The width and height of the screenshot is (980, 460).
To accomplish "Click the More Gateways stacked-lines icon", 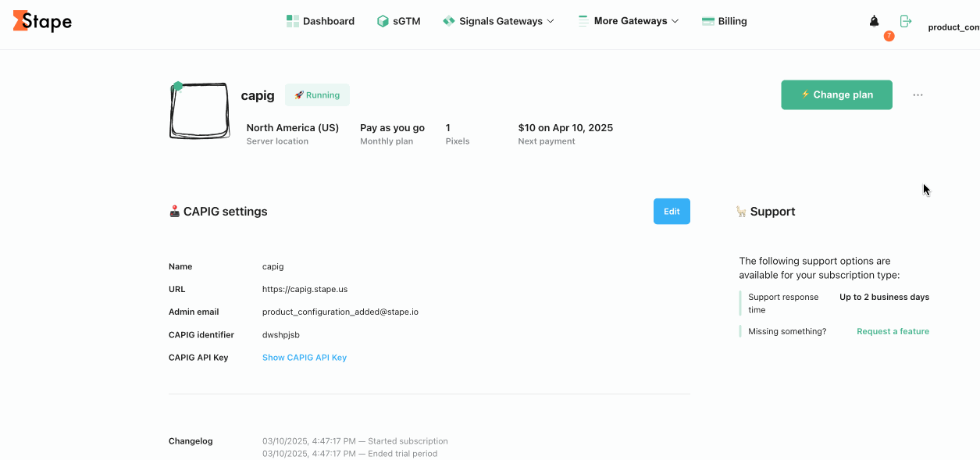I will 583,21.
